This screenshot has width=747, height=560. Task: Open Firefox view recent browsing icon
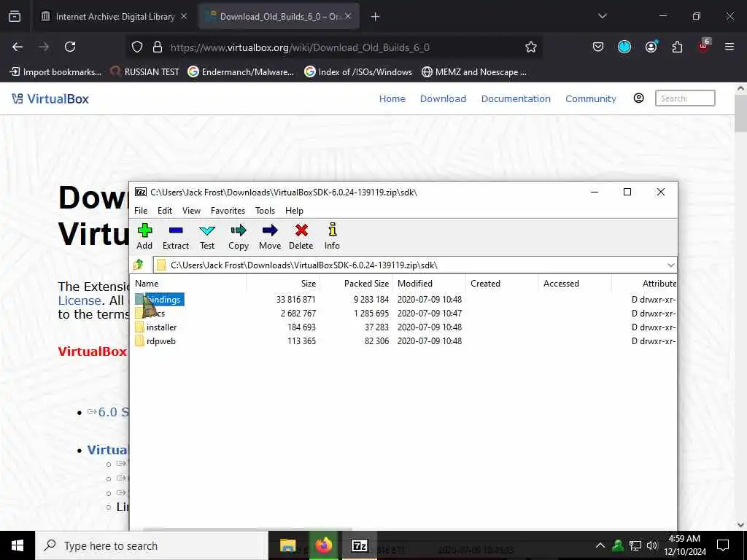point(15,16)
